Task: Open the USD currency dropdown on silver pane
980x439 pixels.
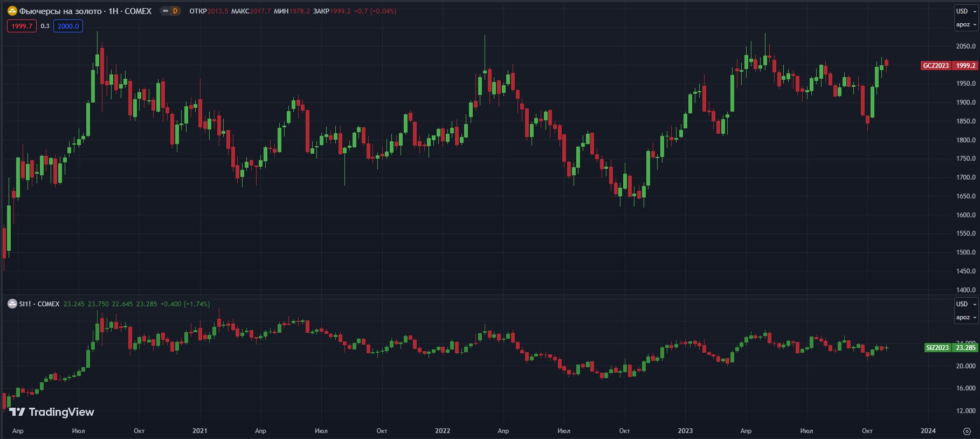Action: click(966, 304)
